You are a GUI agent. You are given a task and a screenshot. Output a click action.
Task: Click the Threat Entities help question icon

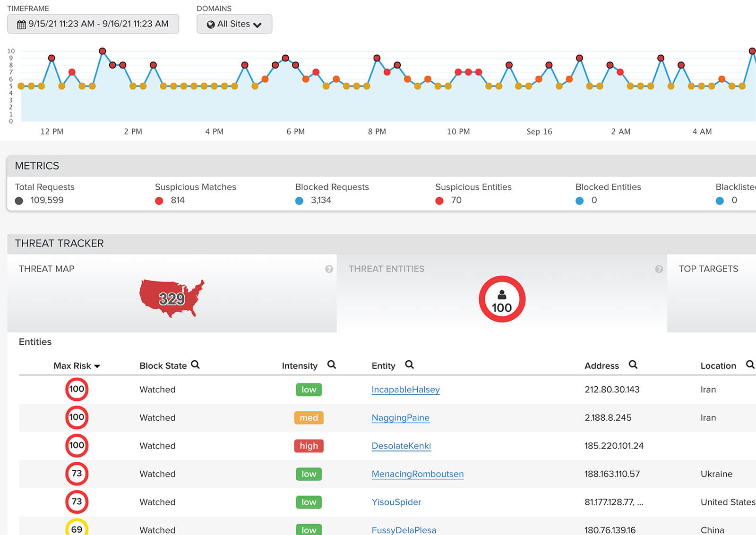point(659,269)
